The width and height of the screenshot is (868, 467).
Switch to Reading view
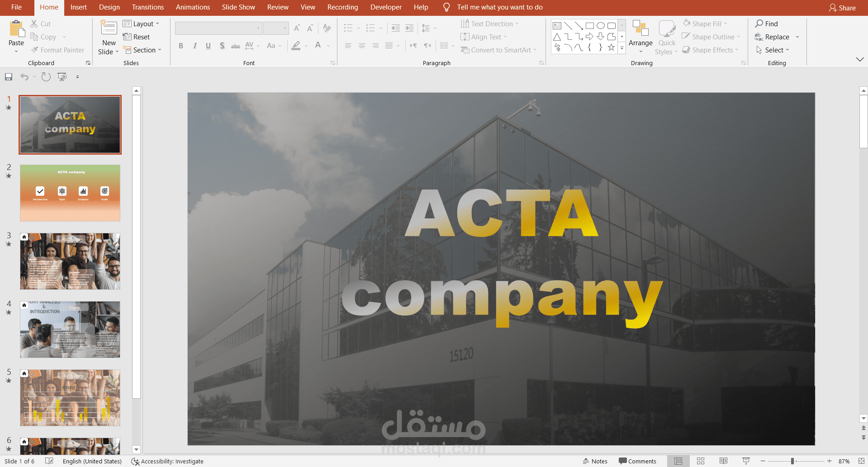pos(723,461)
